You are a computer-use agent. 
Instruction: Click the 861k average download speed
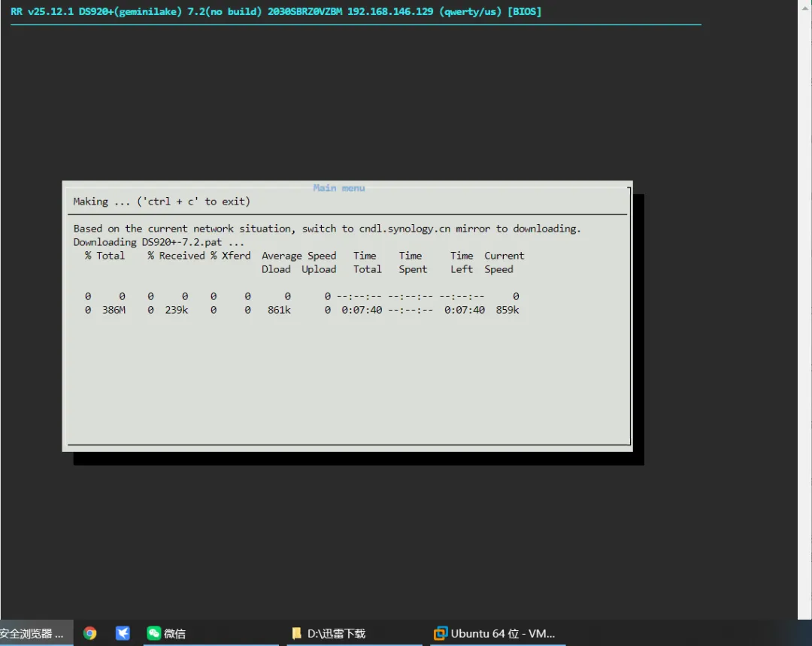pyautogui.click(x=279, y=310)
